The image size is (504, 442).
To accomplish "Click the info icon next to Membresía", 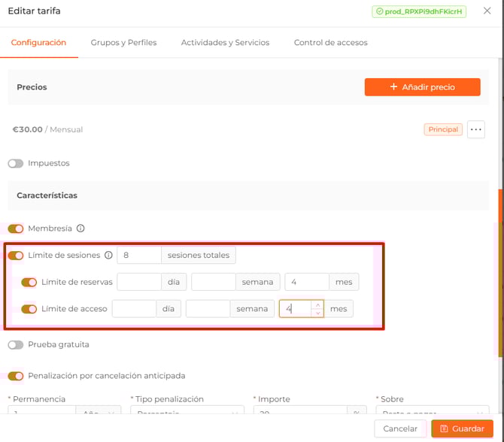I will (x=80, y=229).
